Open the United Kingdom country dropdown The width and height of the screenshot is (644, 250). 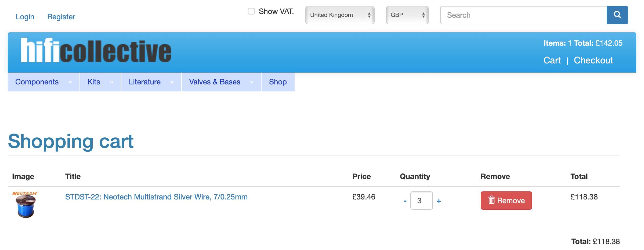[340, 15]
